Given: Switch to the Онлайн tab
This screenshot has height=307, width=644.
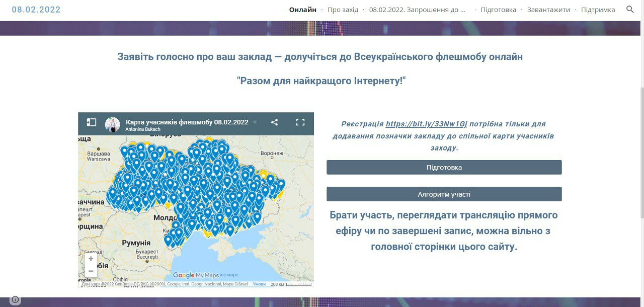Looking at the screenshot, I should tap(302, 9).
